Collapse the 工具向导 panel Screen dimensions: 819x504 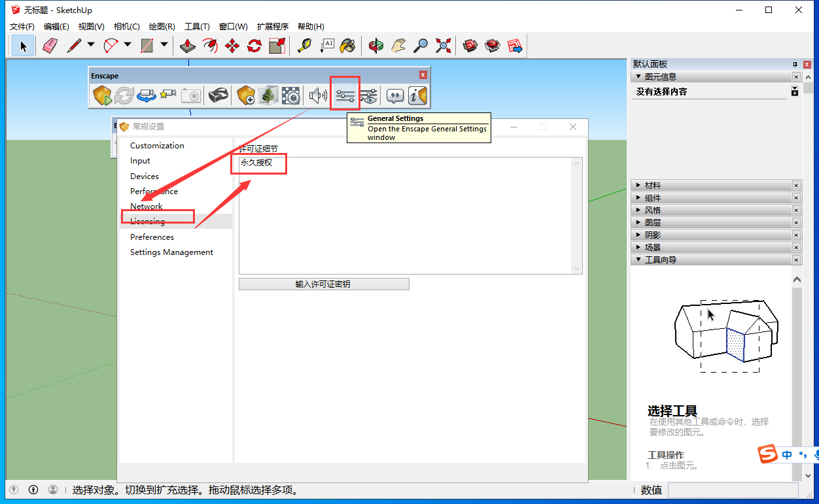click(x=638, y=260)
